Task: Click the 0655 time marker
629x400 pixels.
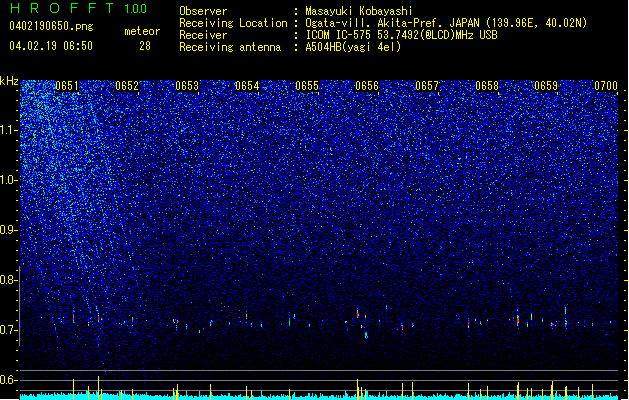Action: (x=307, y=86)
